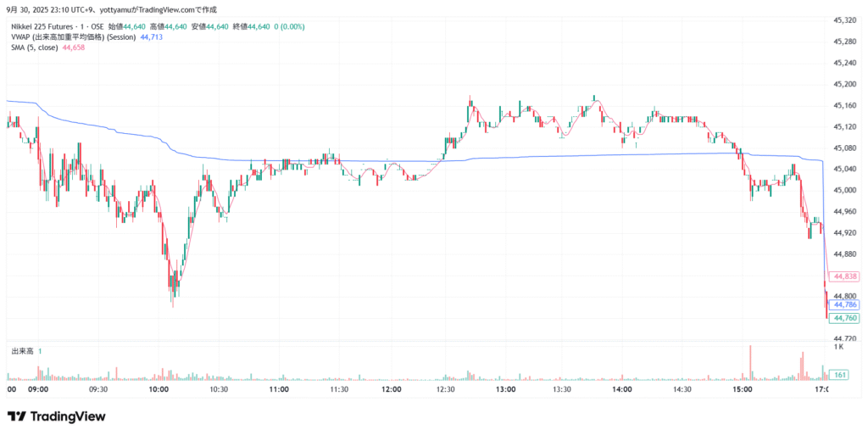
Task: Click the blue VWAP value 44,713
Action: point(152,37)
